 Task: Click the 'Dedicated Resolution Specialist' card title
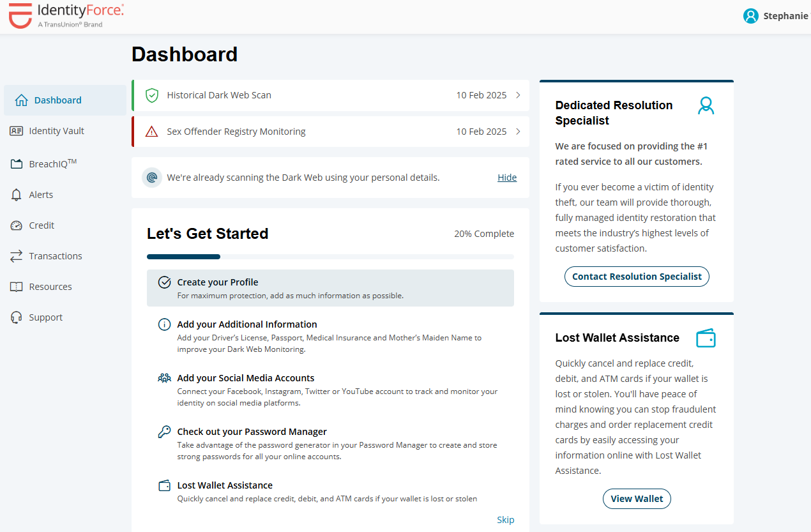pos(614,113)
